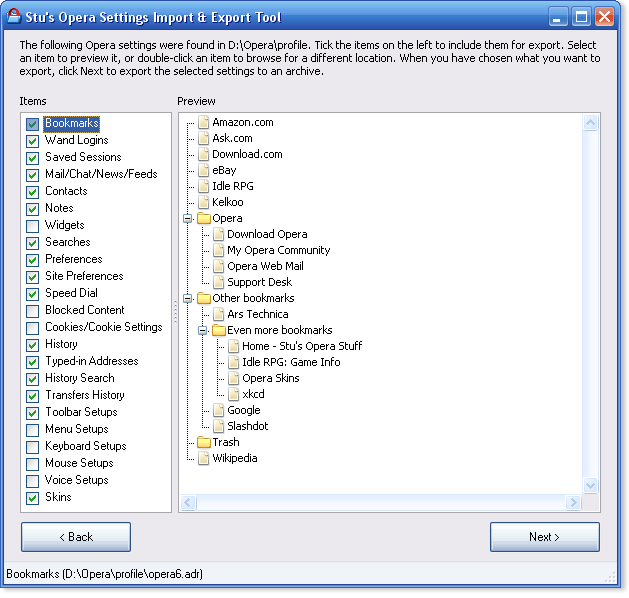This screenshot has height=598, width=629.
Task: Click the Home - Stu's Opera Stuff page icon
Action: (233, 346)
